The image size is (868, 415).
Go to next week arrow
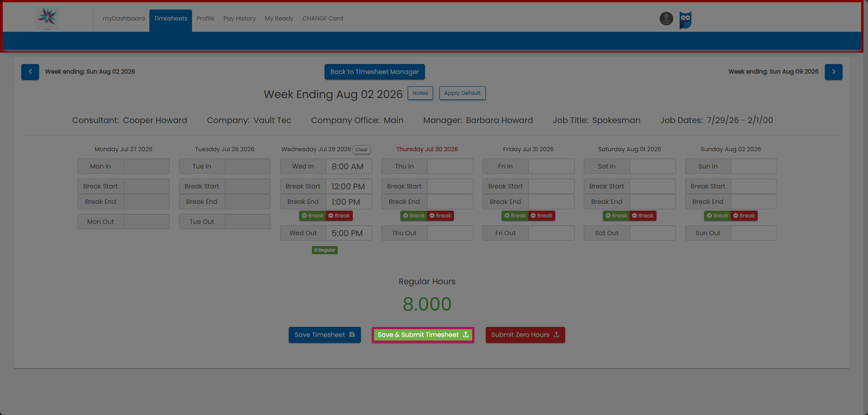coord(833,72)
